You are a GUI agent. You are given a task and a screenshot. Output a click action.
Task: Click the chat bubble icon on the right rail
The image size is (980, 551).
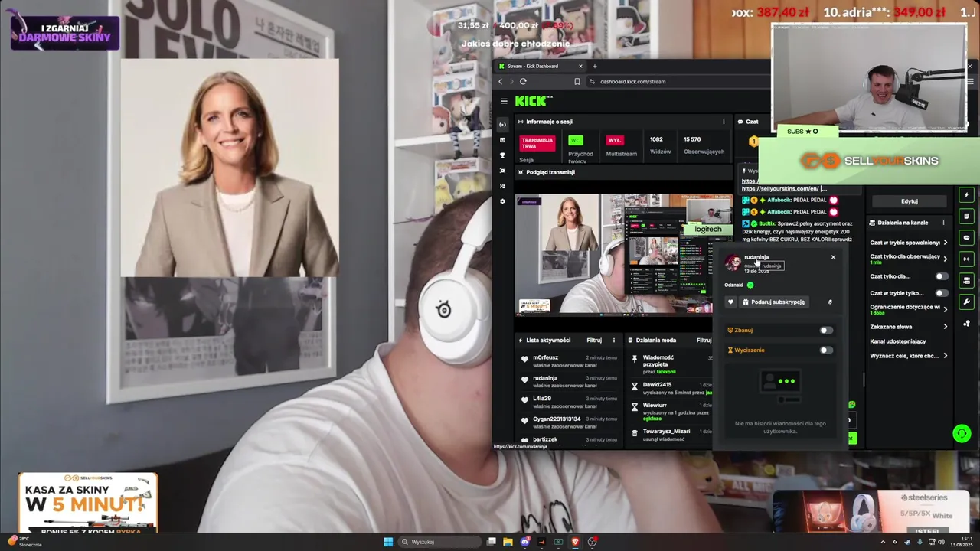pyautogui.click(x=966, y=238)
